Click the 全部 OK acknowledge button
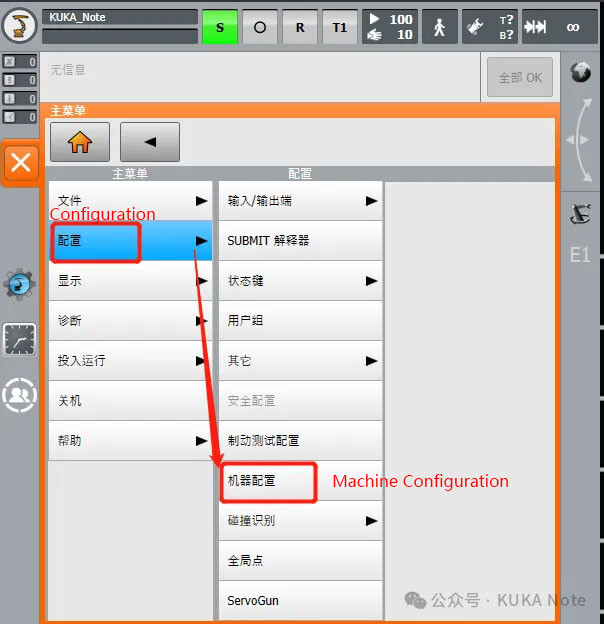This screenshot has width=604, height=624. [519, 77]
